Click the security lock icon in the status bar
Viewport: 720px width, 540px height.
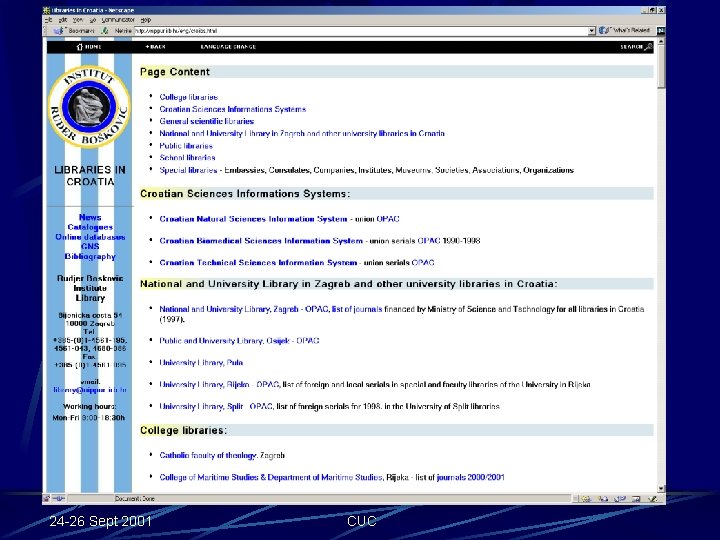pos(46,498)
